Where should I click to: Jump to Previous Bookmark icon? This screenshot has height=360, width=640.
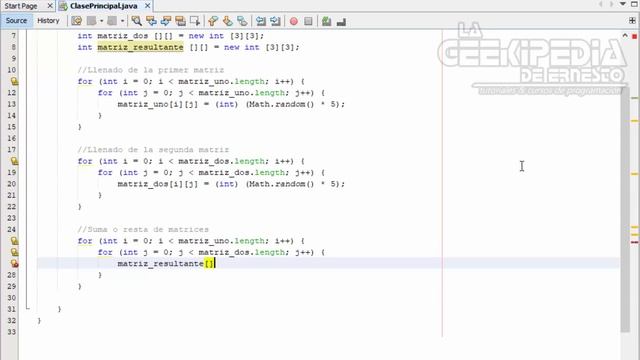tap(213, 21)
